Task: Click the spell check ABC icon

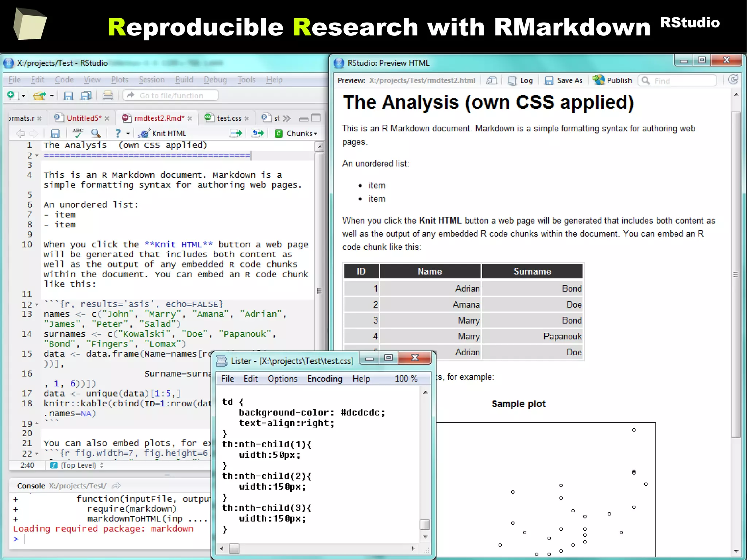Action: point(78,133)
